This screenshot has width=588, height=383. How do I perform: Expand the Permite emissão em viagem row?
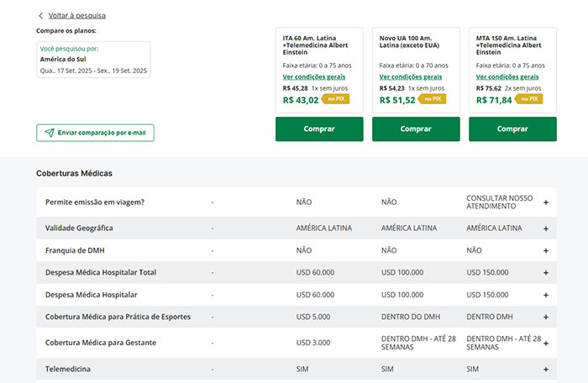(546, 202)
